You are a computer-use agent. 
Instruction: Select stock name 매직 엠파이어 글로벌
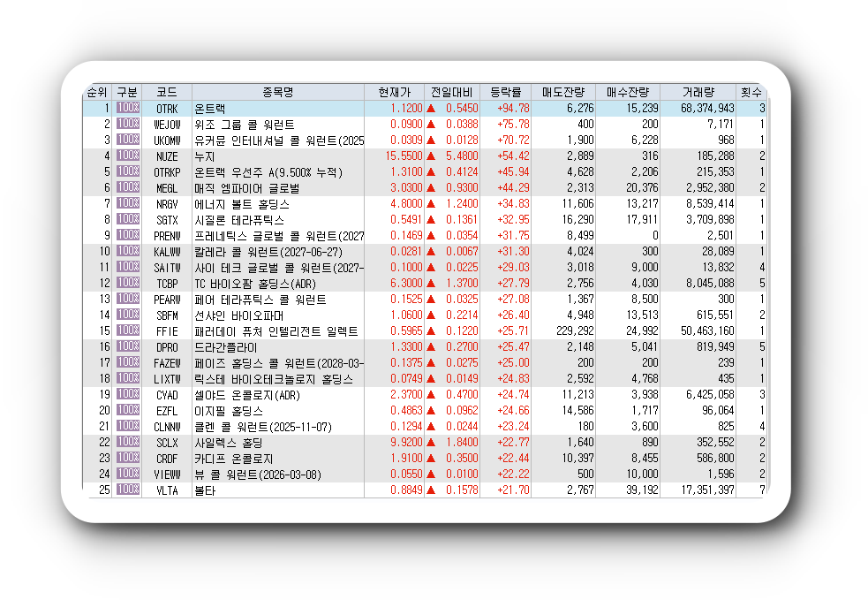[x=247, y=188]
